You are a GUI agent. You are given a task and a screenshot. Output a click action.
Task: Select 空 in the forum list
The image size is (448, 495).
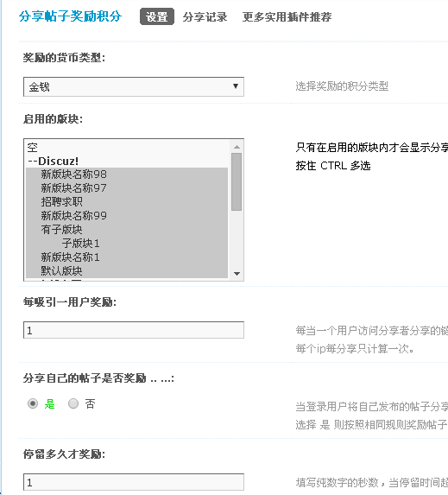pyautogui.click(x=127, y=148)
